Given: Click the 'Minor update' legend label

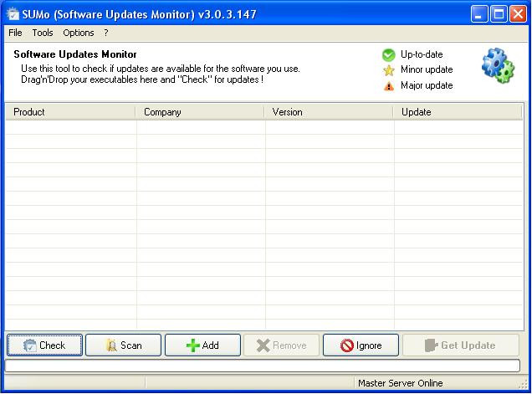Looking at the screenshot, I should point(427,69).
